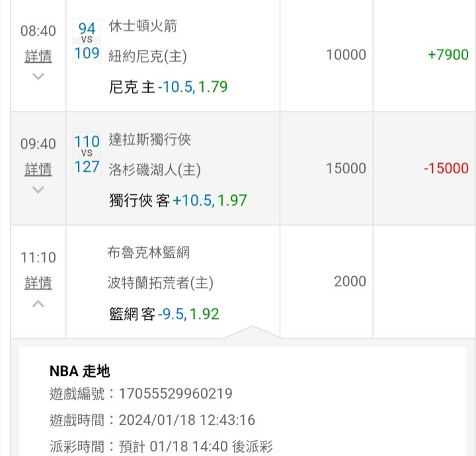Click the -15000 loss amount
The image size is (476, 456).
tap(446, 169)
